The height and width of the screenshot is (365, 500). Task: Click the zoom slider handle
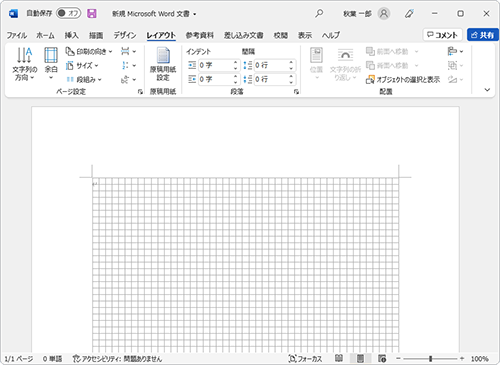[x=431, y=359]
